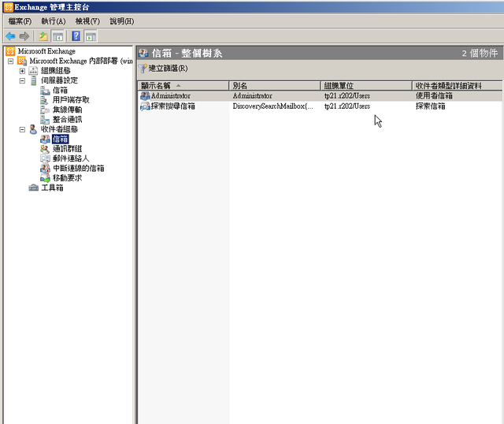Select the highlighted 信箱 under 收件者組態
The height and width of the screenshot is (424, 504).
pyautogui.click(x=60, y=139)
